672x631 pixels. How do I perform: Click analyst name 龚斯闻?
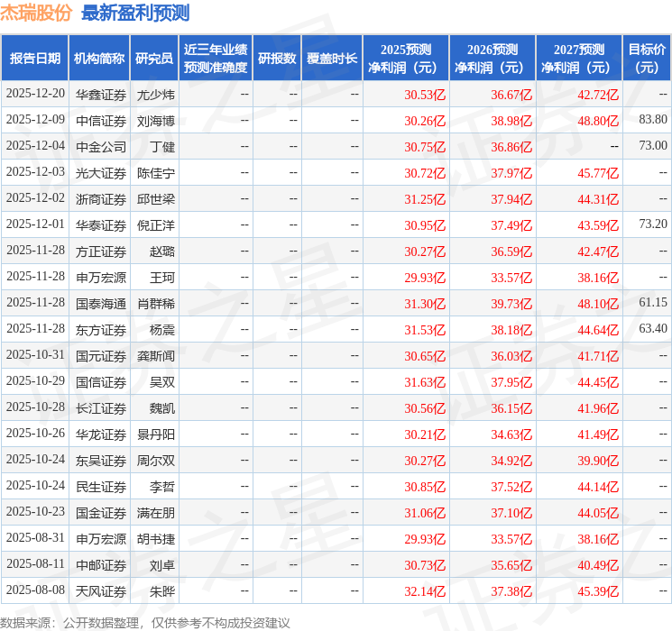point(155,356)
